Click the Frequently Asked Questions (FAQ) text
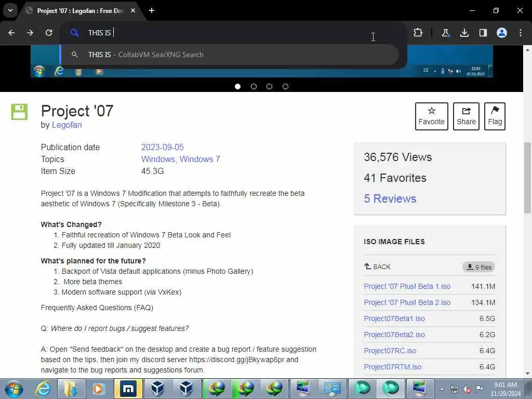This screenshot has width=532, height=399. (97, 308)
